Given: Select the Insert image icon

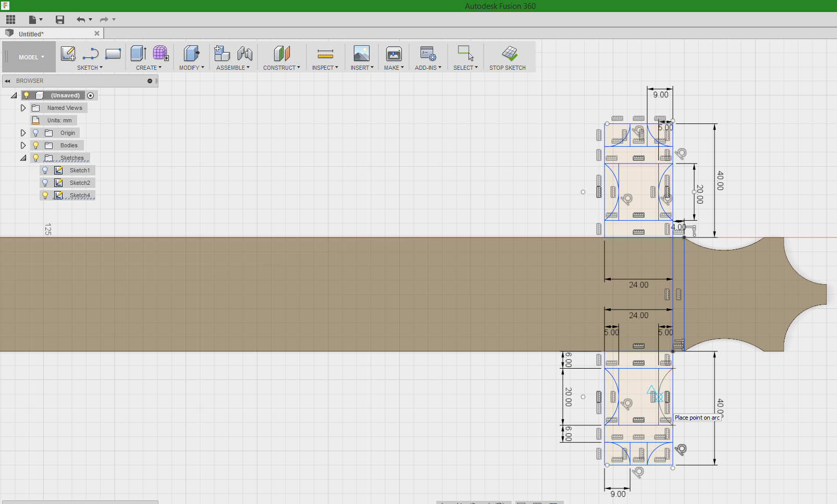Looking at the screenshot, I should click(362, 53).
